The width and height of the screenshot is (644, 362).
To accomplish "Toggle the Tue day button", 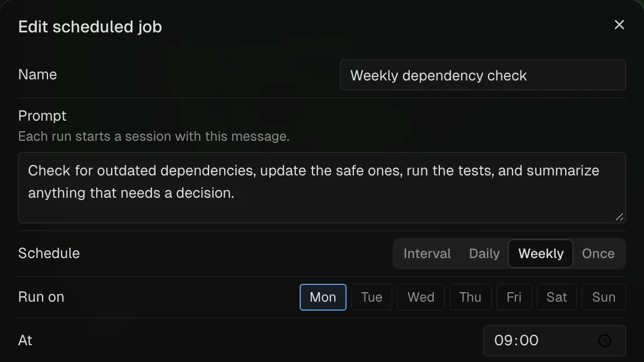I will coord(372,297).
